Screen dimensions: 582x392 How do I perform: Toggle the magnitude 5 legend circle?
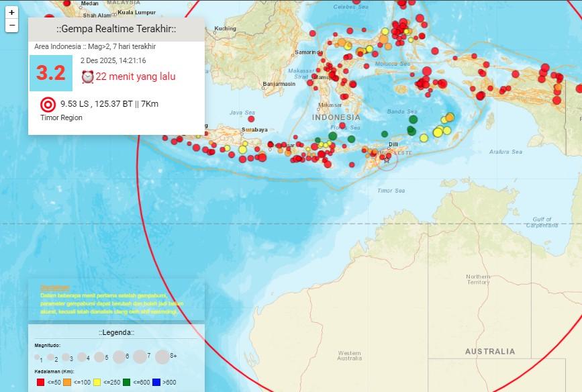100,356
